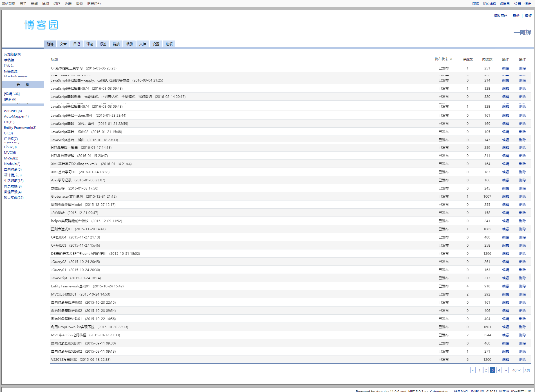Image resolution: width=535 pixels, height=392 pixels.
Task: Go to next pages with » button
Action: pyautogui.click(x=506, y=370)
